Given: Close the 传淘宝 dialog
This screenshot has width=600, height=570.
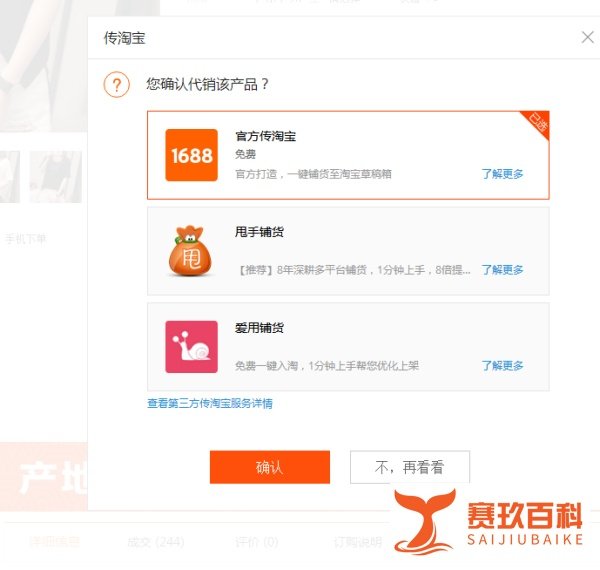Looking at the screenshot, I should coord(587,37).
